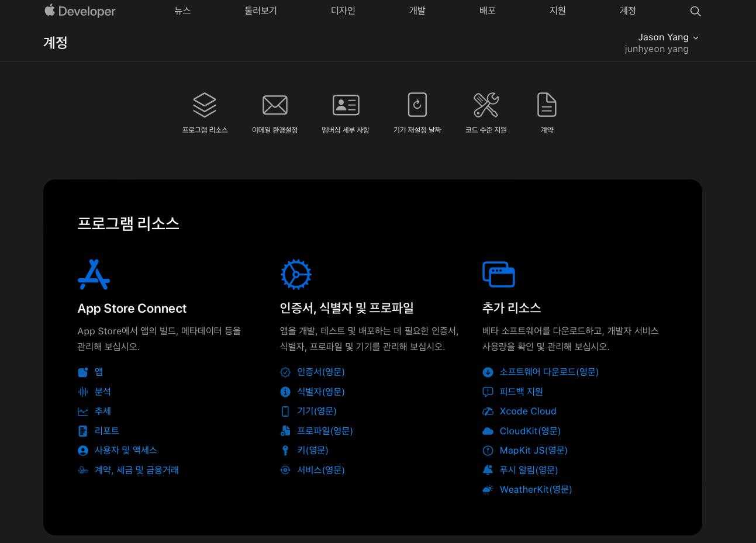Viewport: 756px width, 543px height.
Task: Click the info icon beside 식별자(영문)
Action: click(285, 392)
